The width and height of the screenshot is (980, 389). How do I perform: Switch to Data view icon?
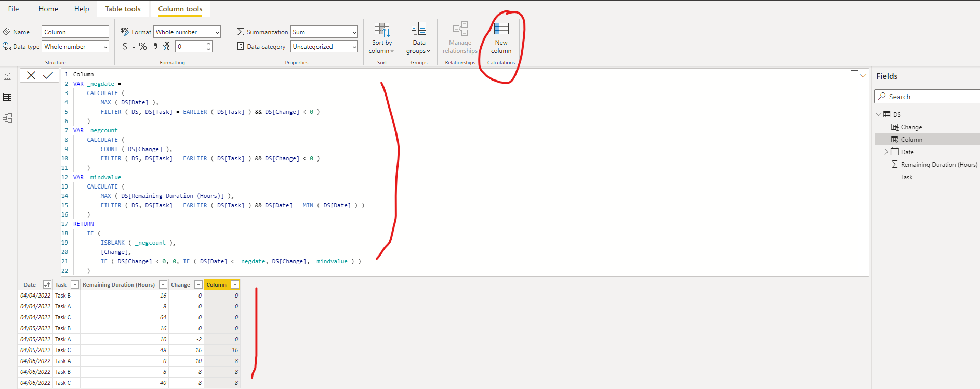point(7,97)
